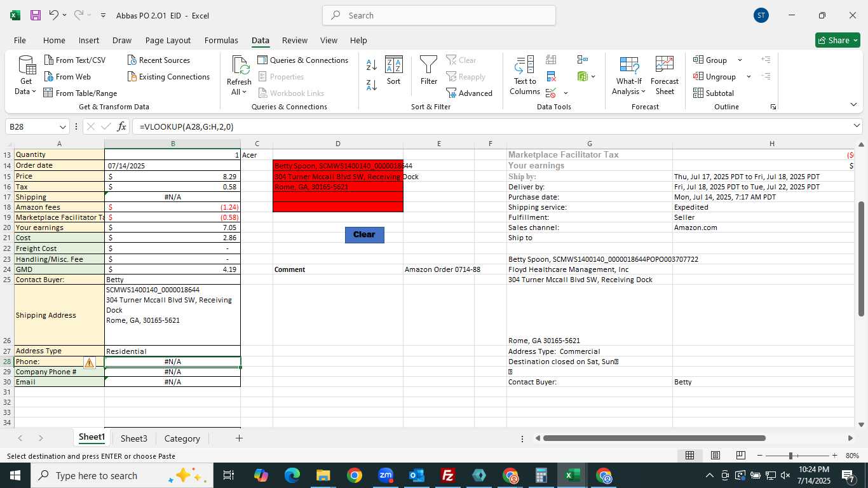Undo the last action in the quick-access toolbar
The width and height of the screenshot is (868, 488).
[53, 15]
